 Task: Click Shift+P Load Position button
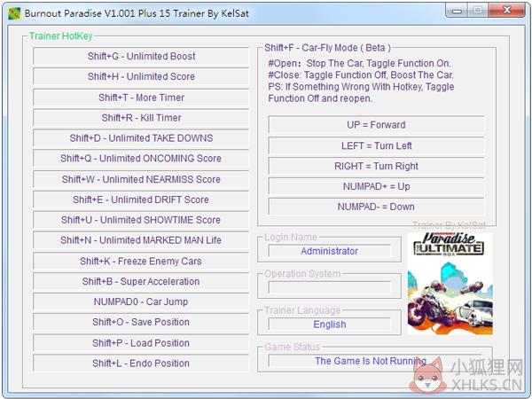point(141,343)
